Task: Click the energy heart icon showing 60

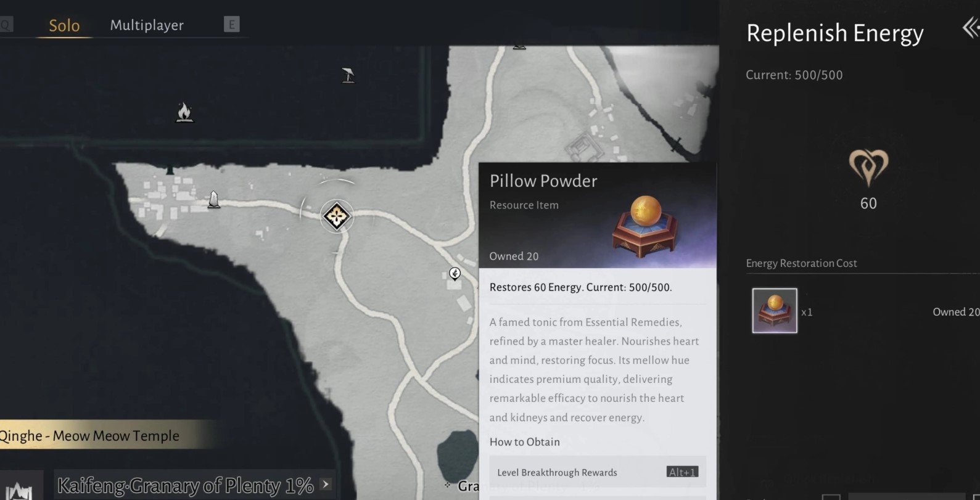Action: click(868, 168)
